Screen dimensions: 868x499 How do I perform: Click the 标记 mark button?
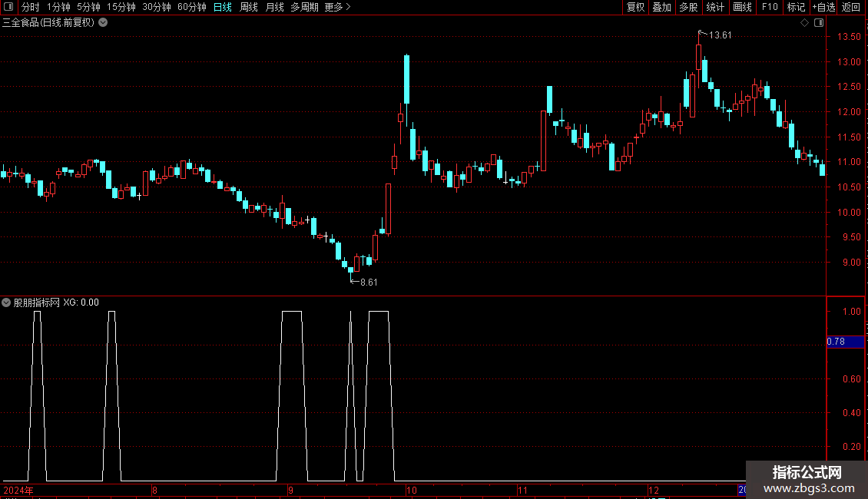pyautogui.click(x=796, y=7)
